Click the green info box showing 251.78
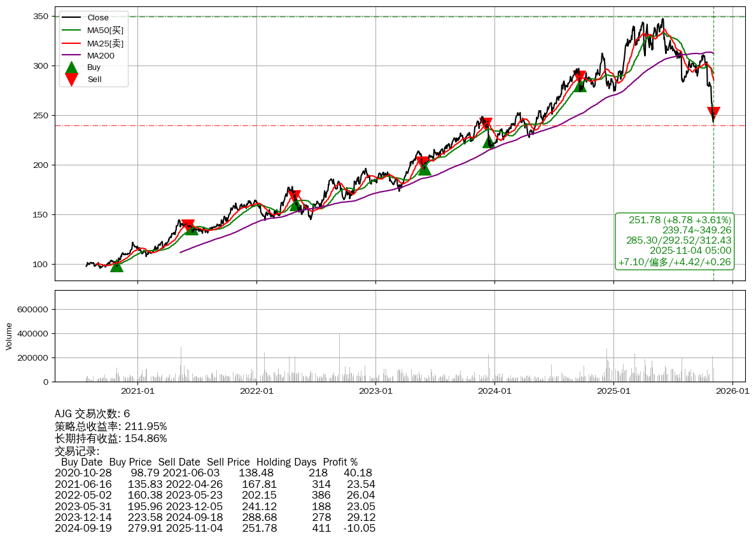Viewport: 756px width, 540px height. [x=675, y=241]
